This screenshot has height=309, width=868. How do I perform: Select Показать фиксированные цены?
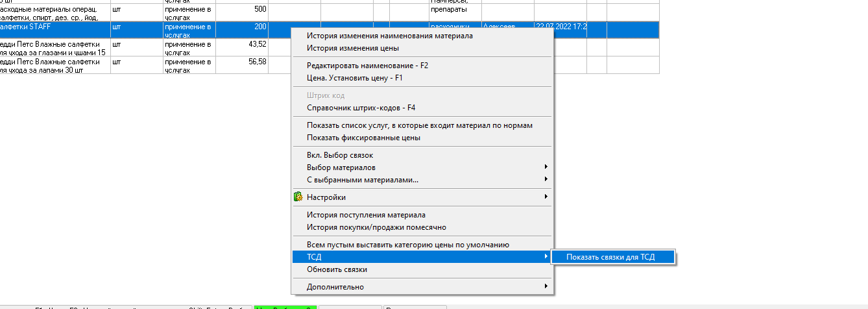(363, 138)
